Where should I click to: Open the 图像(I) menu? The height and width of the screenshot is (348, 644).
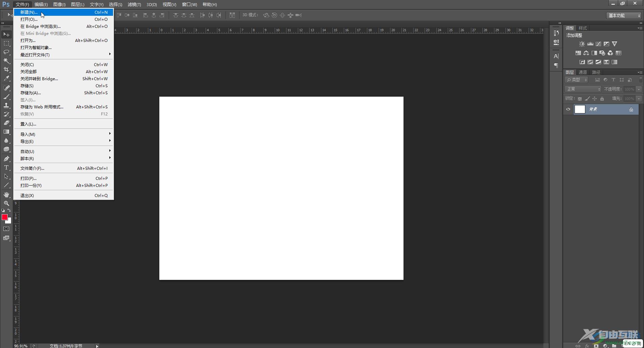coord(59,4)
